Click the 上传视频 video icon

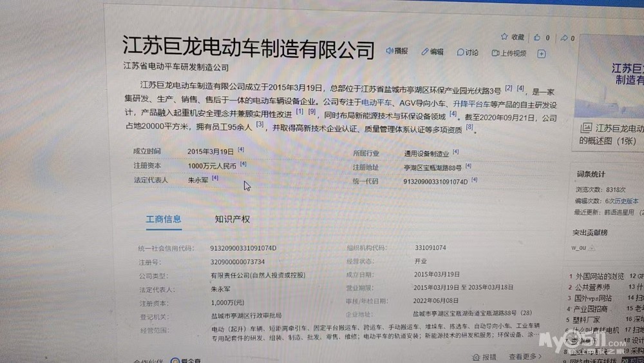pos(496,54)
